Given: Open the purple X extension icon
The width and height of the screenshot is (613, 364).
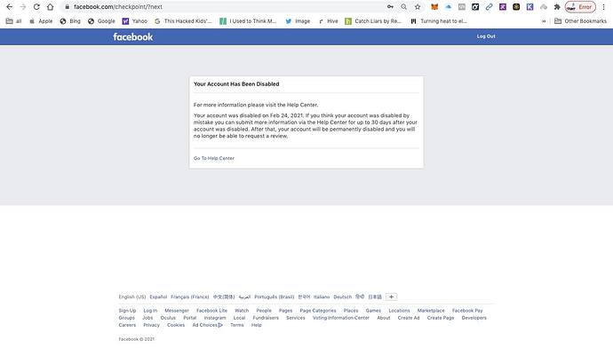Looking at the screenshot, I should 503,7.
